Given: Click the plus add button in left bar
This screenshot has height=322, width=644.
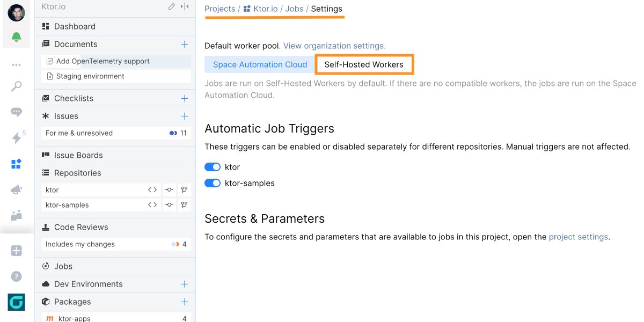Looking at the screenshot, I should [x=17, y=251].
